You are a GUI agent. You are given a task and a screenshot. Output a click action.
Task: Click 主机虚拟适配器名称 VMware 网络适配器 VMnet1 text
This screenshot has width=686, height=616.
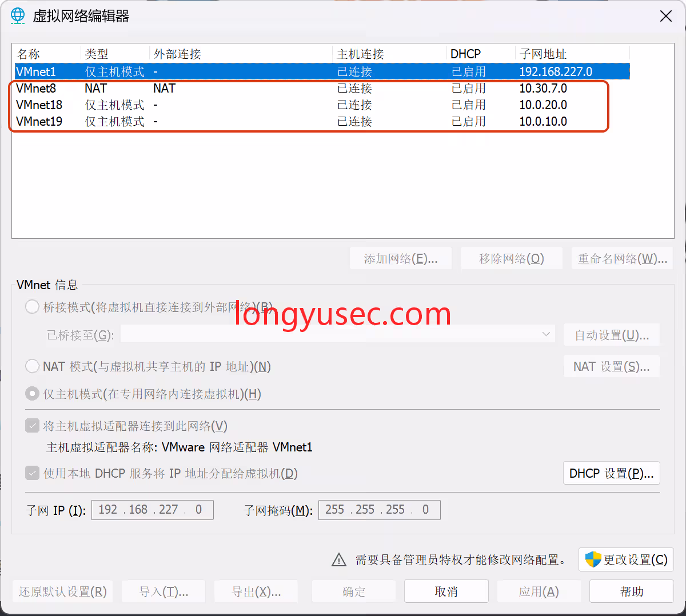coord(179,447)
